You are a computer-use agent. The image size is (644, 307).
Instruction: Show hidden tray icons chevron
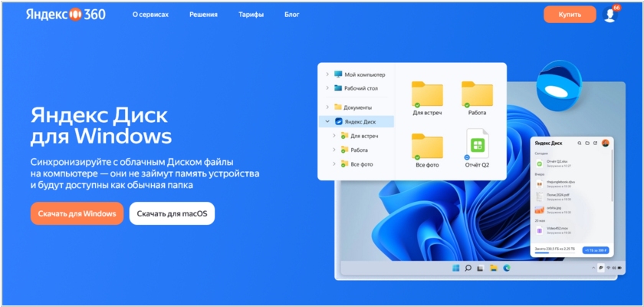[x=593, y=268]
